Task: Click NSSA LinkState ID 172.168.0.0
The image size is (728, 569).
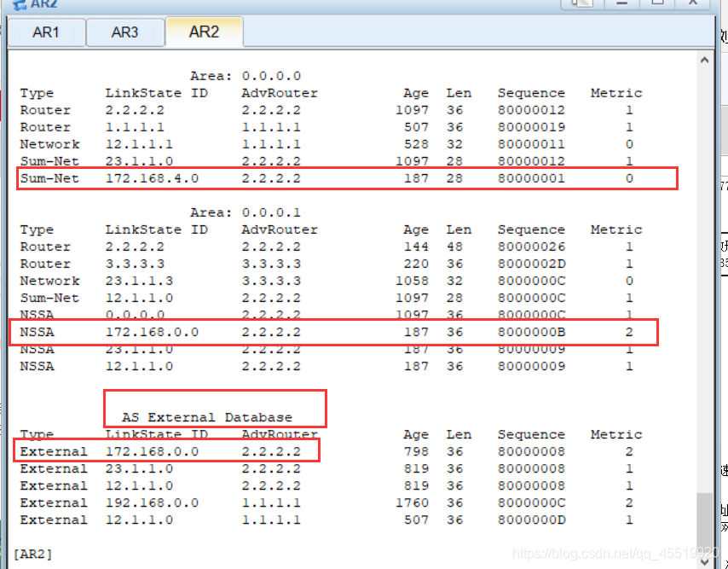Action: click(152, 332)
